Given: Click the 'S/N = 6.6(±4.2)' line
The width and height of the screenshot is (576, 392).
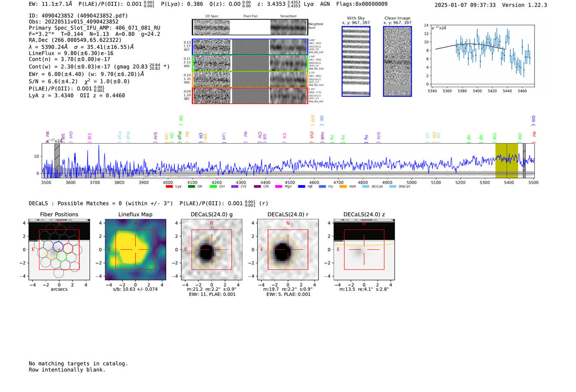Looking at the screenshot, I should [53, 81].
